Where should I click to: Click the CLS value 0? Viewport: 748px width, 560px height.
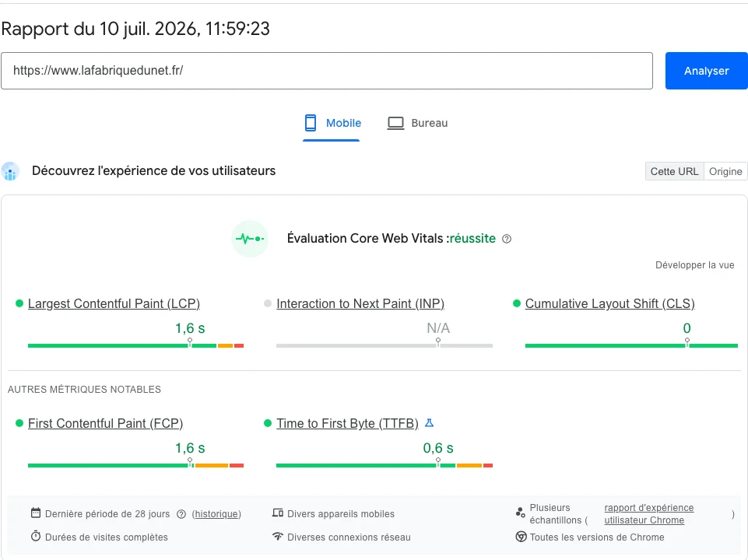(687, 328)
